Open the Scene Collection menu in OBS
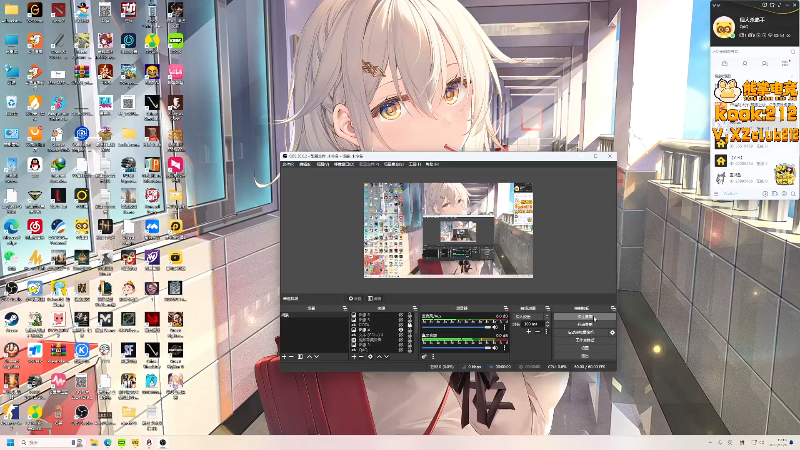800x450 pixels. [x=393, y=164]
